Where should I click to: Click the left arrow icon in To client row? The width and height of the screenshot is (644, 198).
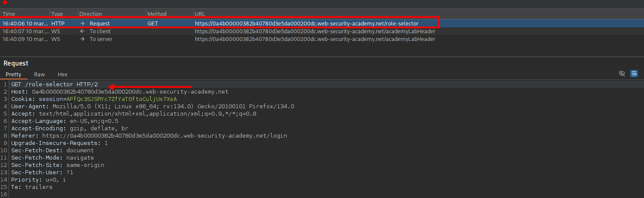point(82,31)
